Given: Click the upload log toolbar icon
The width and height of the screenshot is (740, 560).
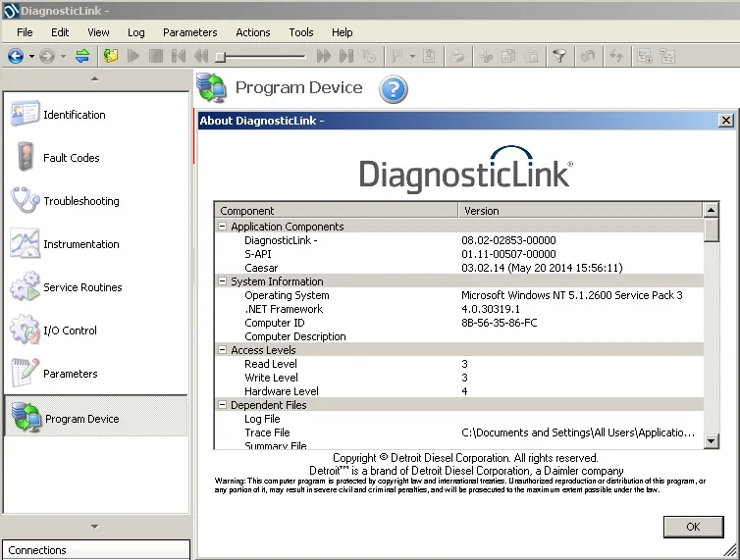Looking at the screenshot, I should [429, 57].
